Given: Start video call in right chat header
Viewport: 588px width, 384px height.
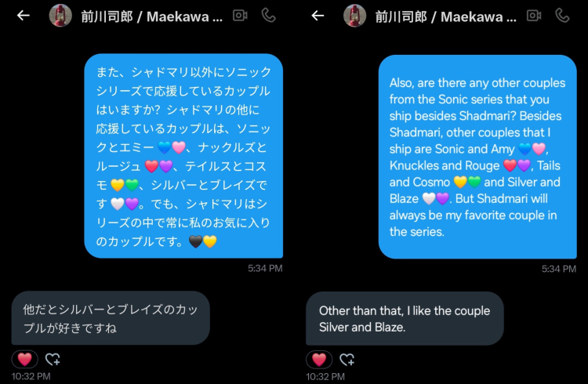Looking at the screenshot, I should (x=534, y=16).
